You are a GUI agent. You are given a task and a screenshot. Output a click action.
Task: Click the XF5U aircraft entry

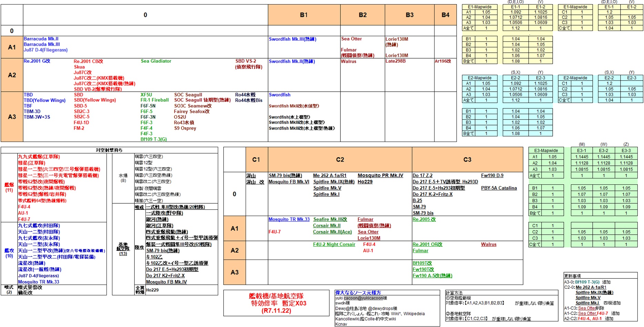tap(146, 95)
